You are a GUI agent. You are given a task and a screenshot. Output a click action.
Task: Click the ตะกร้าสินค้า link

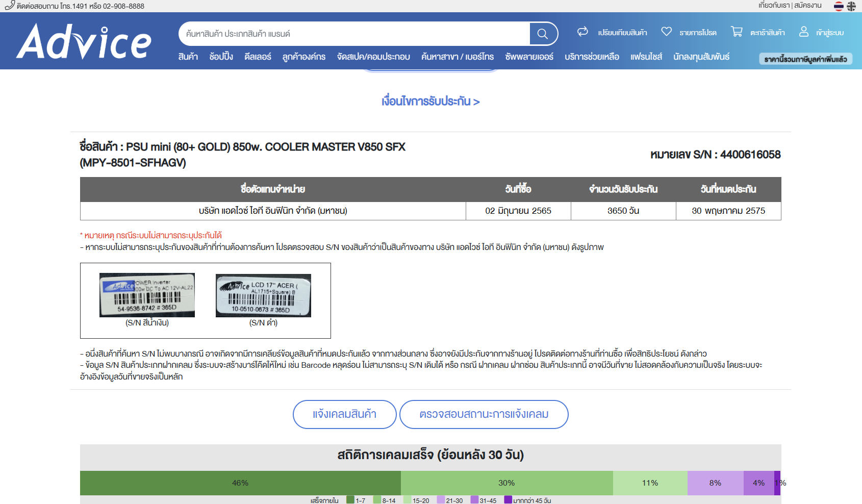[767, 33]
